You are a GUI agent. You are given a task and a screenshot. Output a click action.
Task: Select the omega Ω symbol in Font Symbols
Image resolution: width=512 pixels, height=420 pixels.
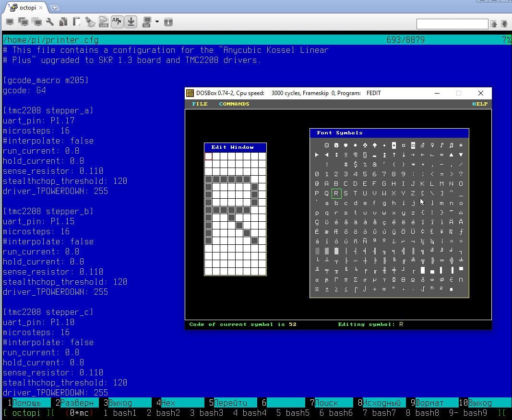click(413, 279)
